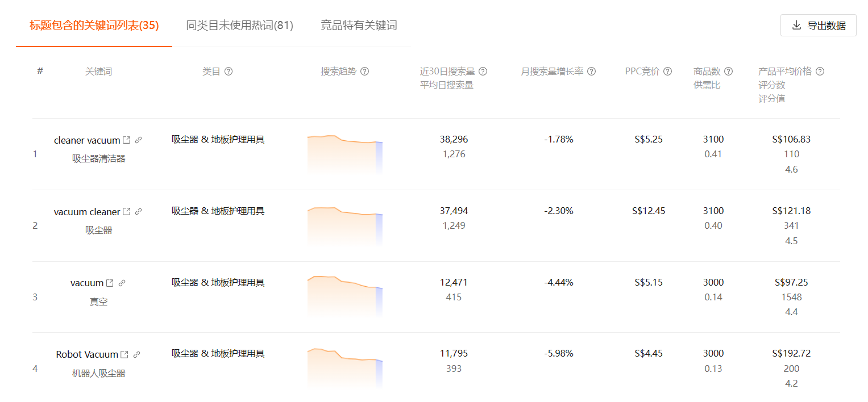Click the 产品平均价格 column header

pyautogui.click(x=785, y=72)
